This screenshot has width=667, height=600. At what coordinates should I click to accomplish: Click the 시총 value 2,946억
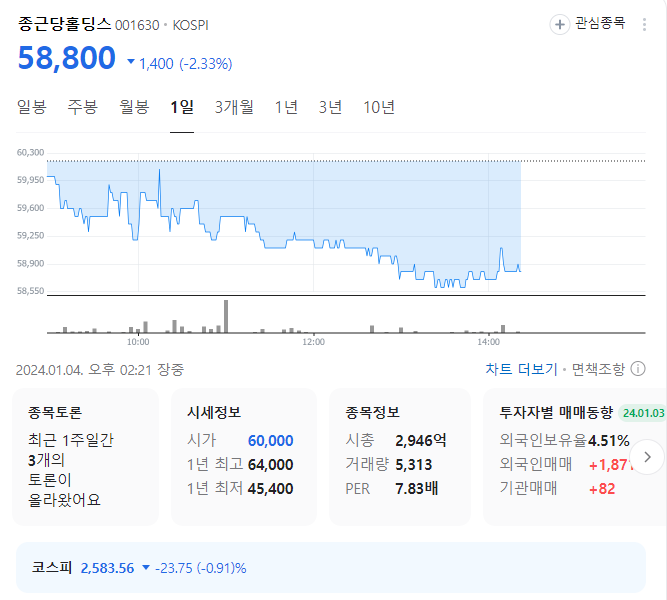click(x=421, y=440)
